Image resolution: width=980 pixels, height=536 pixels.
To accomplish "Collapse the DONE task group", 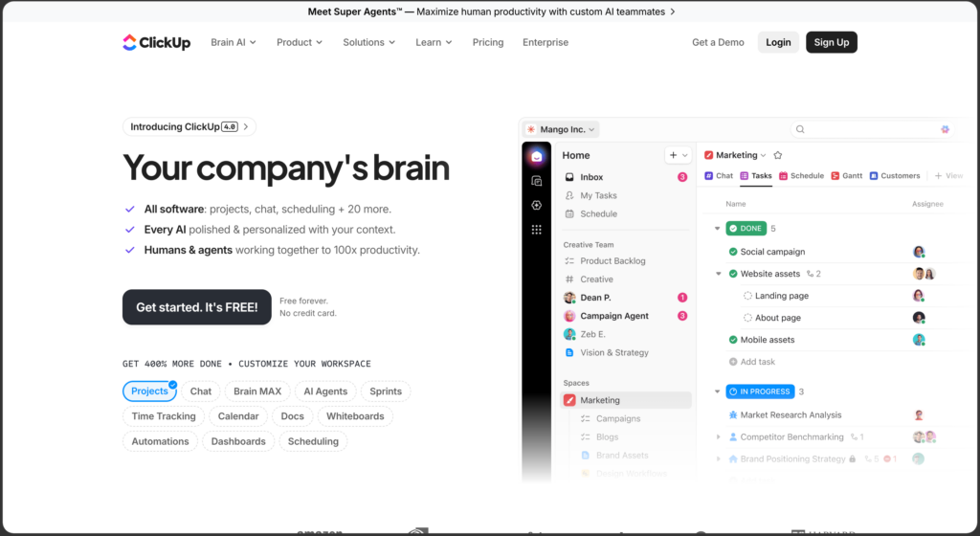I will (x=717, y=229).
